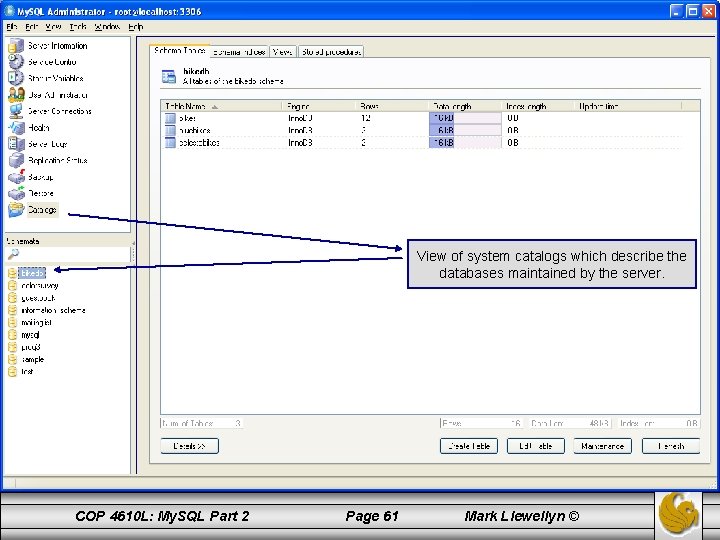Click the Details >> button
The height and width of the screenshot is (540, 720).
[190, 446]
